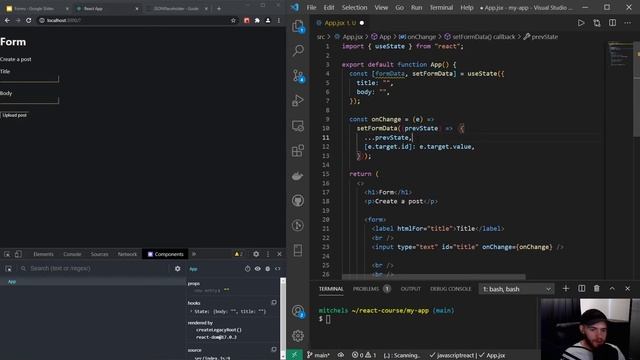Click the editor minimap
This screenshot has height=360, width=640.
pyautogui.click(x=620, y=55)
